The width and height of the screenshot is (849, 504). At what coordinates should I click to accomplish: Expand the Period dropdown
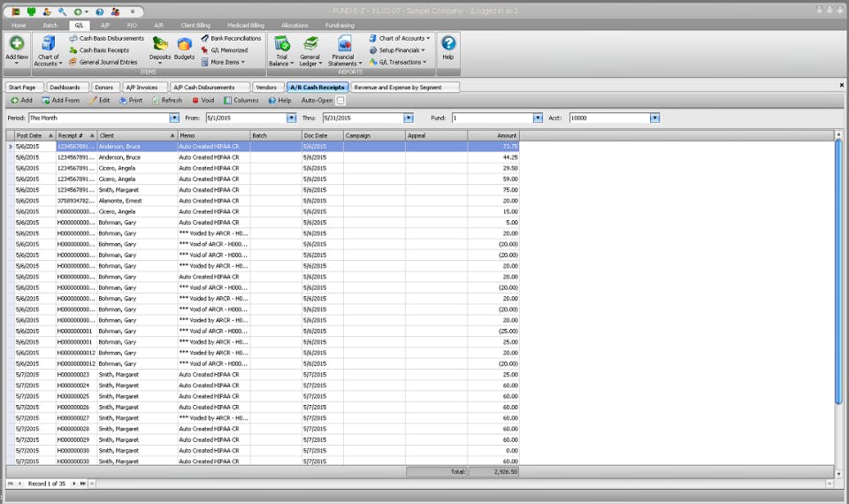tap(174, 118)
